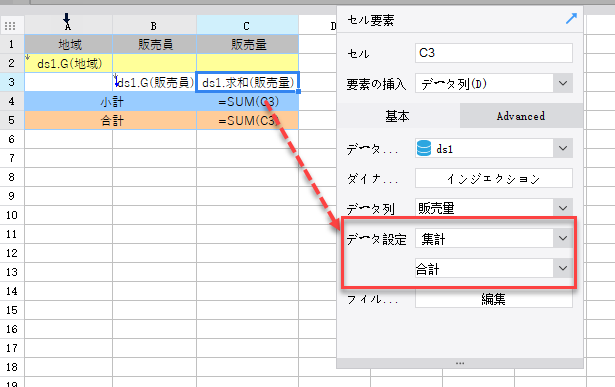615x387 pixels.
Task: Select the 小計 cell
Action: pyautogui.click(x=111, y=101)
